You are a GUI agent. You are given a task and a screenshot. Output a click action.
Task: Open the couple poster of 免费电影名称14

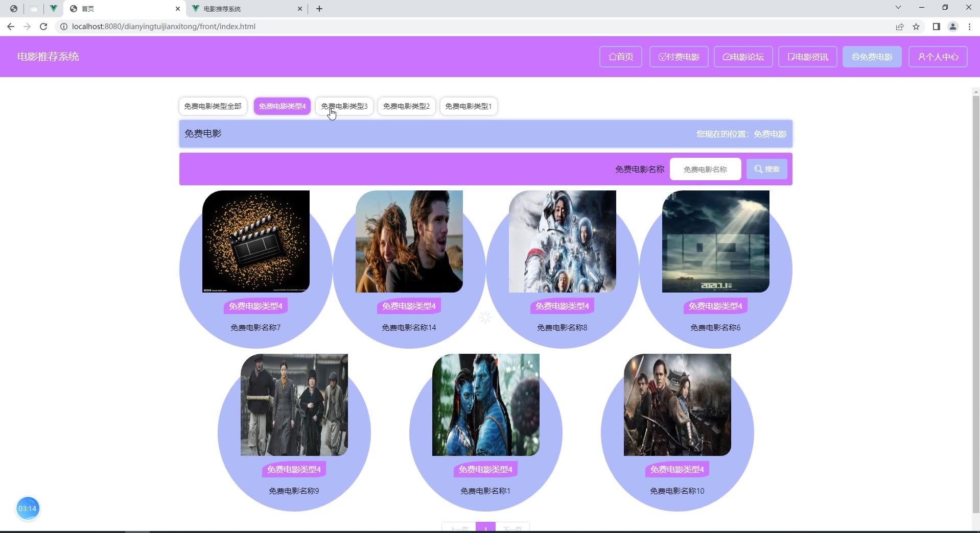[409, 241]
